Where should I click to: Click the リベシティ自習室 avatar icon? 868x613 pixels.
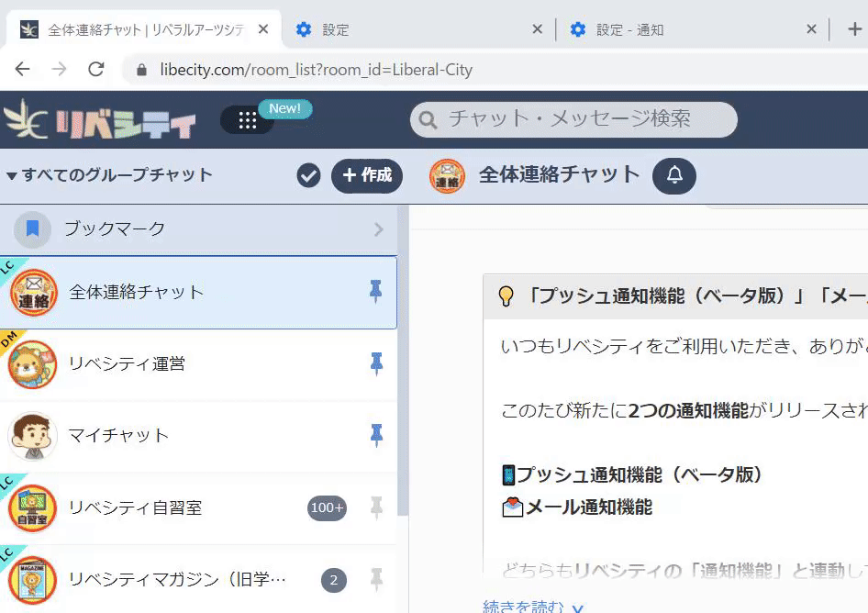[x=33, y=508]
